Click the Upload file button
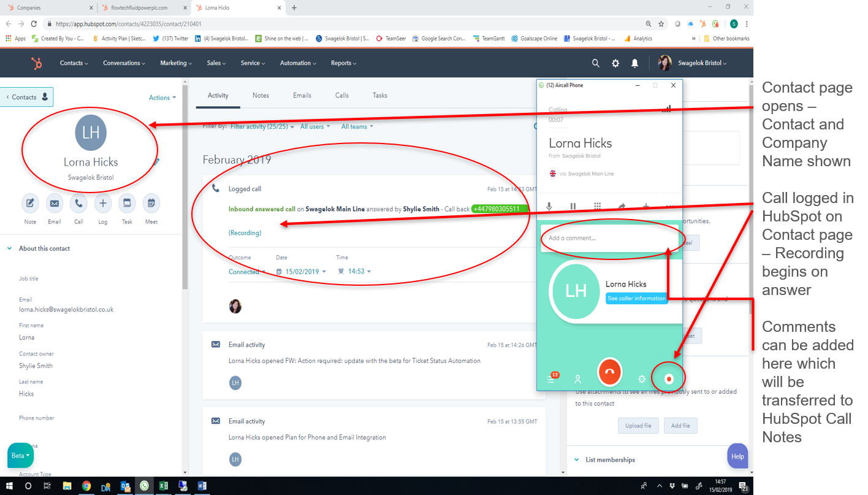Viewport: 868px width, 495px height. coord(638,426)
